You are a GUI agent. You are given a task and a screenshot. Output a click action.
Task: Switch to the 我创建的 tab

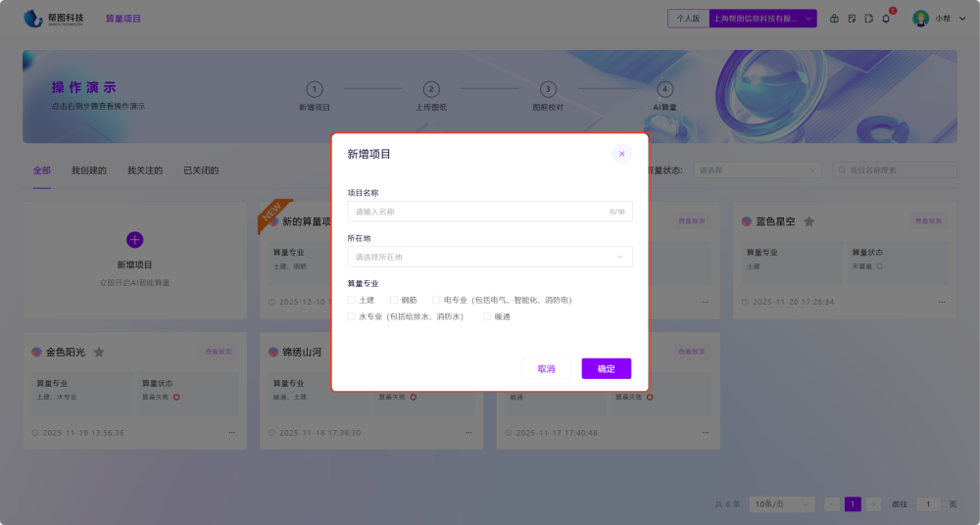[x=88, y=170]
